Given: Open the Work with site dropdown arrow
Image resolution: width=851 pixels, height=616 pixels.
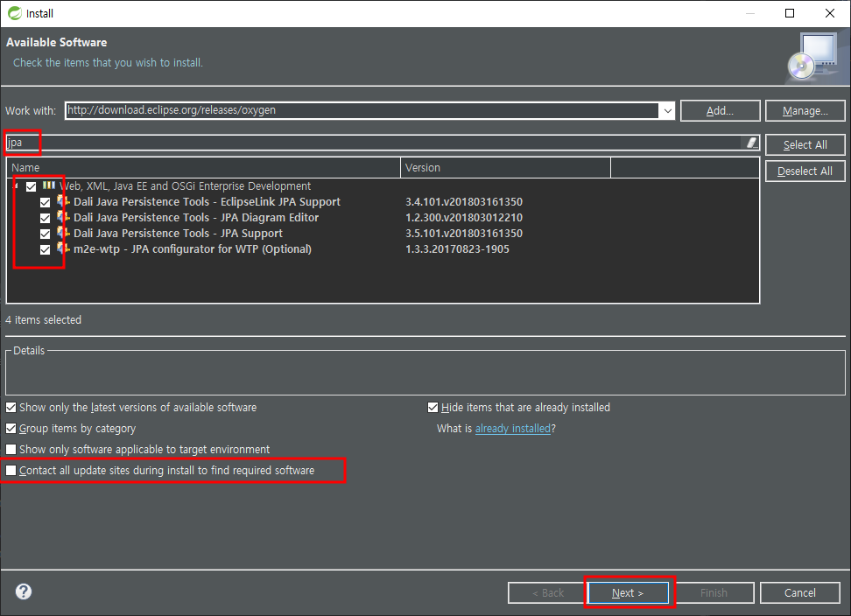Looking at the screenshot, I should [667, 110].
